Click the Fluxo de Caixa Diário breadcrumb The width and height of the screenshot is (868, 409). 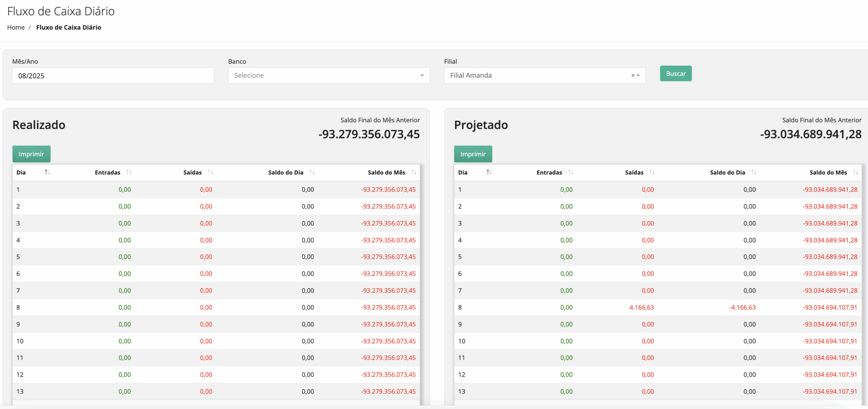pyautogui.click(x=68, y=27)
